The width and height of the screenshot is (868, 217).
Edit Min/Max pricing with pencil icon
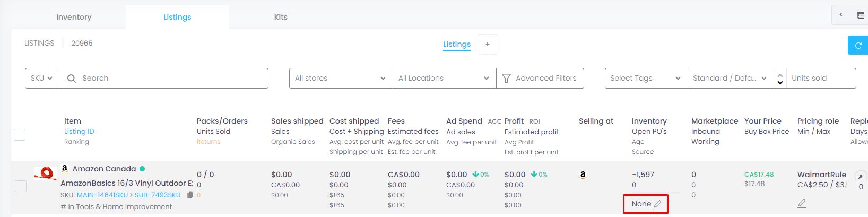pyautogui.click(x=802, y=203)
